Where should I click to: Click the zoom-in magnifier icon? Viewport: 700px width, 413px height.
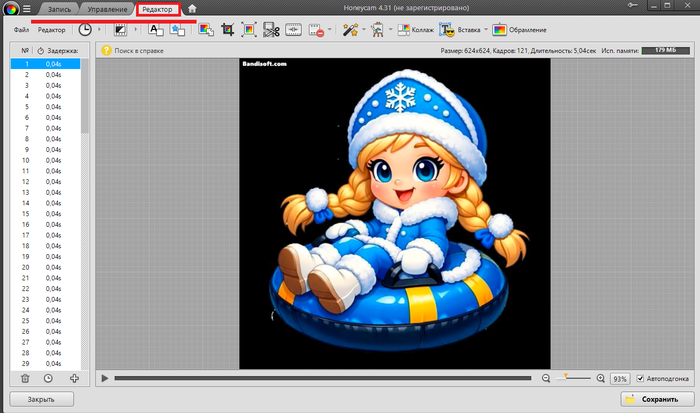pyautogui.click(x=600, y=378)
